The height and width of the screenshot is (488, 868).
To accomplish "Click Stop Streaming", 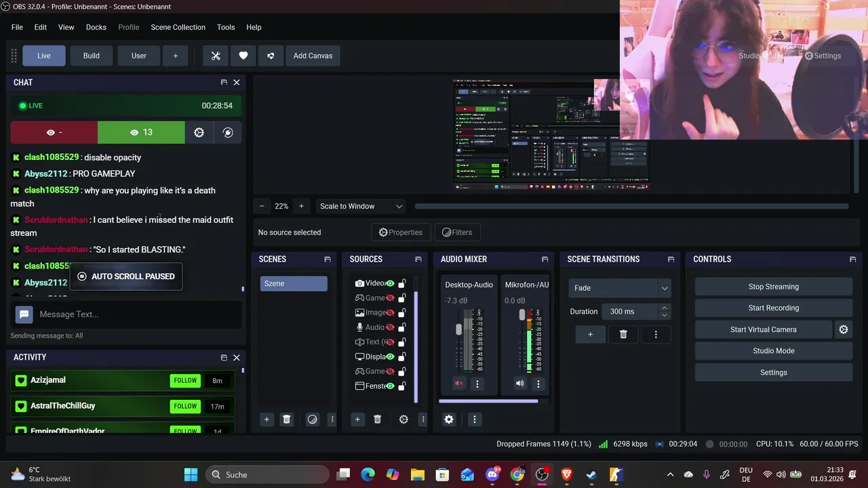I will pyautogui.click(x=774, y=287).
